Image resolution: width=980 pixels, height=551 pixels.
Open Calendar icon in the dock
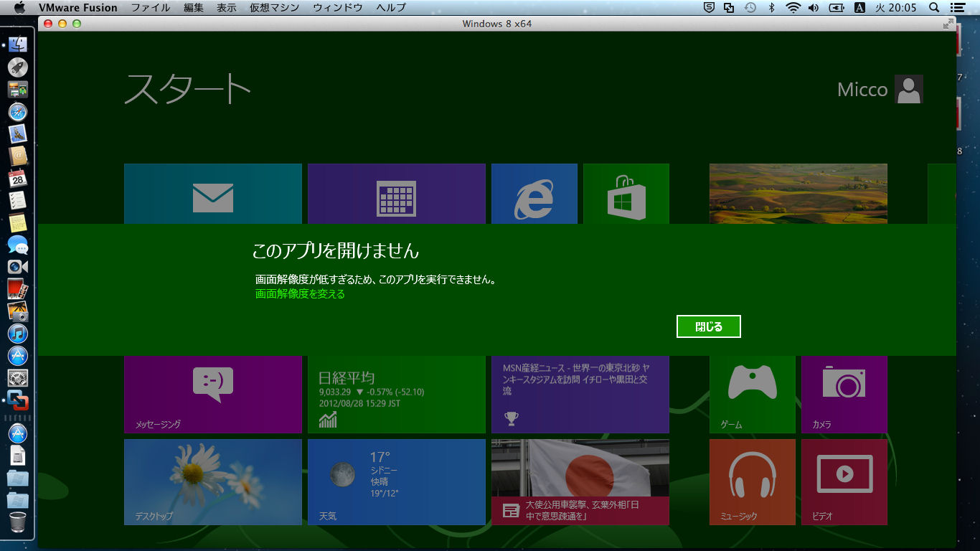pos(18,178)
